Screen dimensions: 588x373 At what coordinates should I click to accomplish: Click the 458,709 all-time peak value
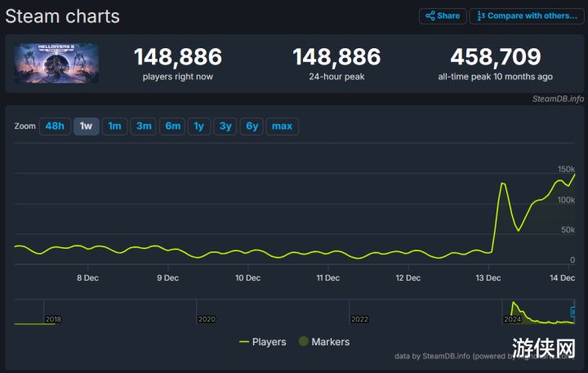[496, 57]
